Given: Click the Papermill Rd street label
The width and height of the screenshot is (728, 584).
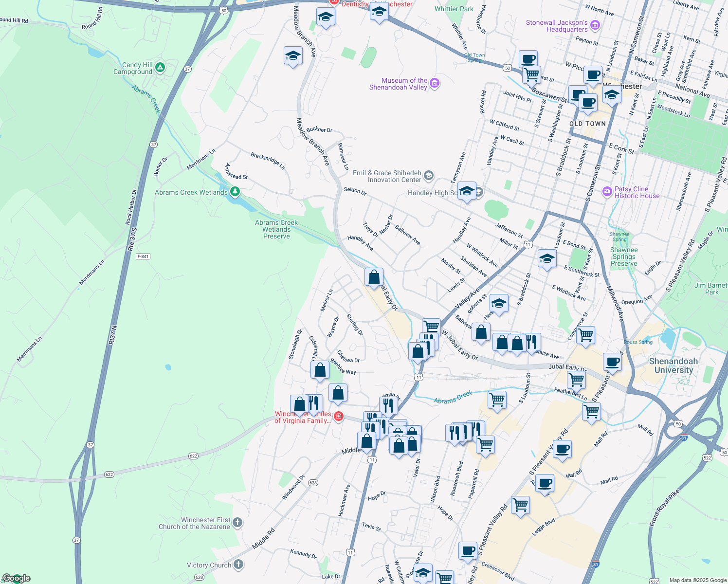Looking at the screenshot, I should click(x=473, y=484).
